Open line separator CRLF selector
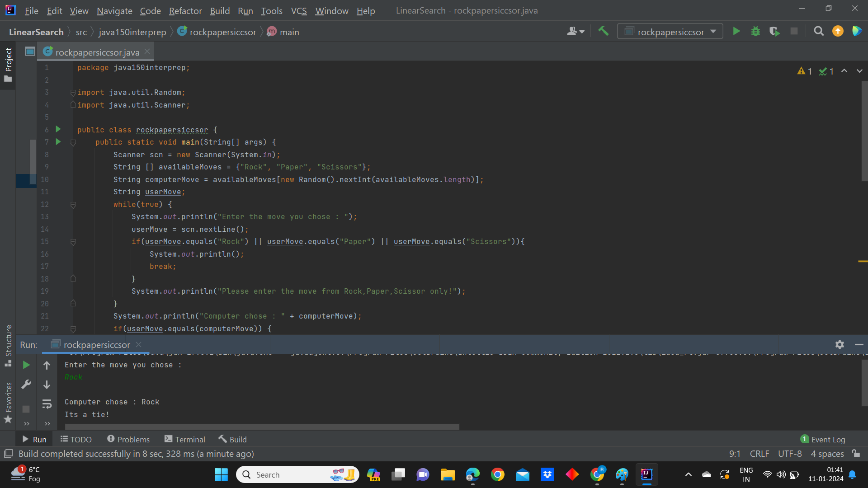 759,454
